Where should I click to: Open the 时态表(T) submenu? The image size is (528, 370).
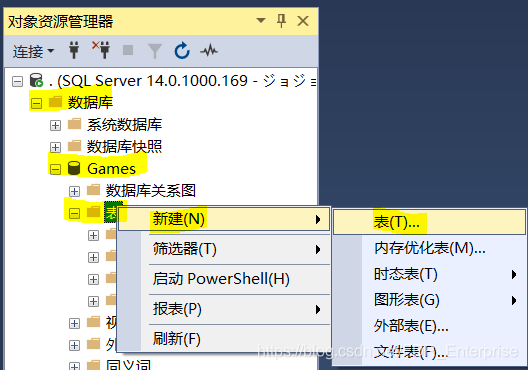point(429,274)
